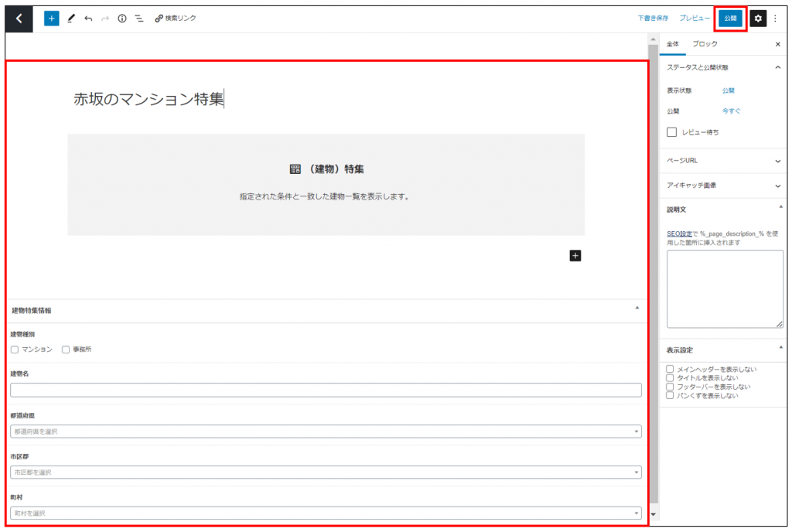Select the pencil edit tools icon
Screen dimensions: 792x532
point(71,18)
